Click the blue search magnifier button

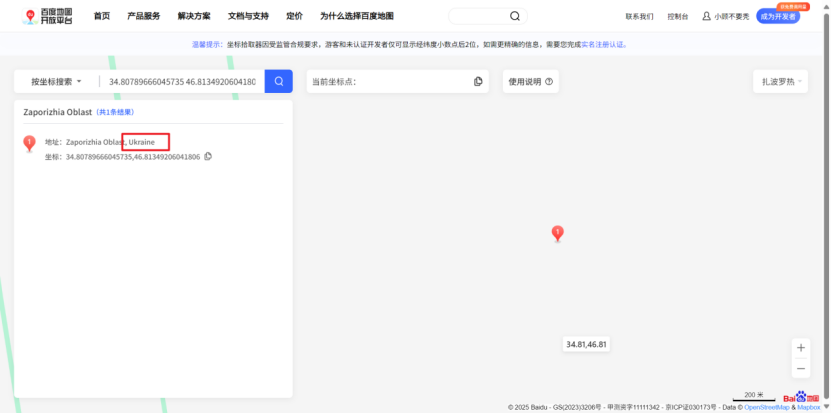pos(278,81)
